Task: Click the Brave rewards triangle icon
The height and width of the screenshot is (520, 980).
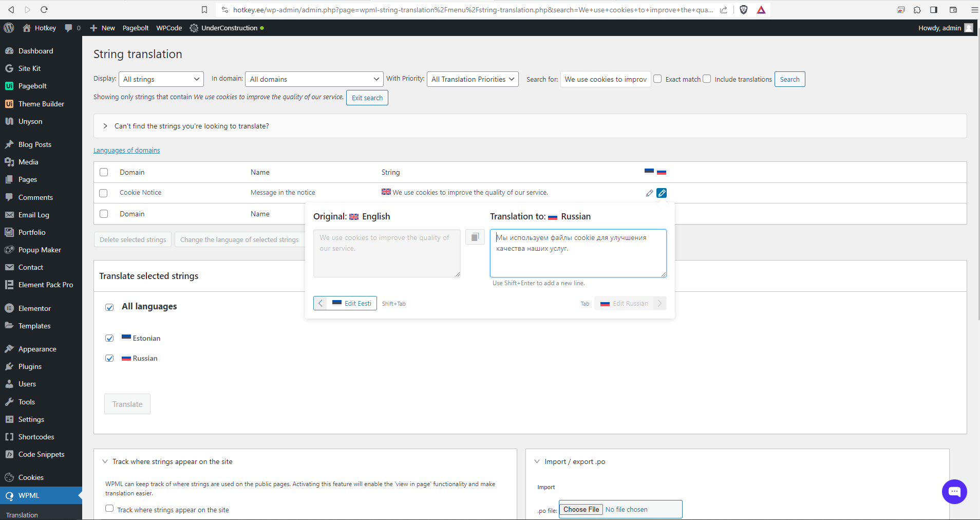Action: [761, 9]
